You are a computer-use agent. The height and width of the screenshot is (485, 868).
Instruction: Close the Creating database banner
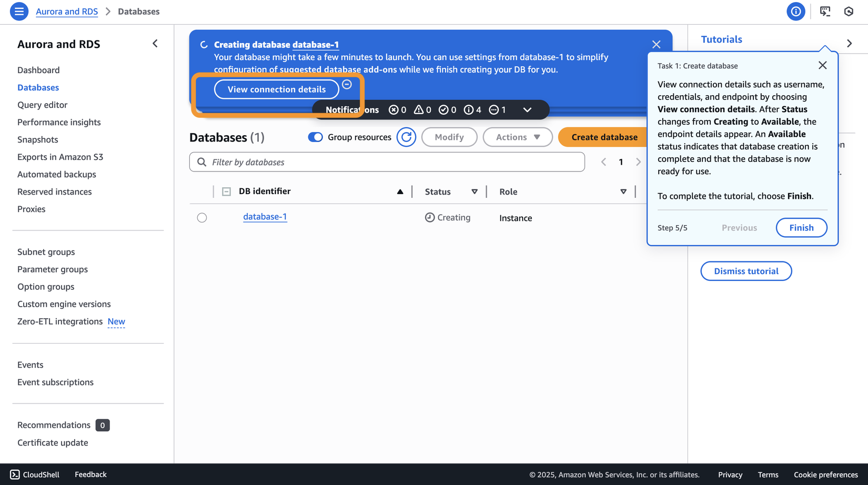(656, 45)
